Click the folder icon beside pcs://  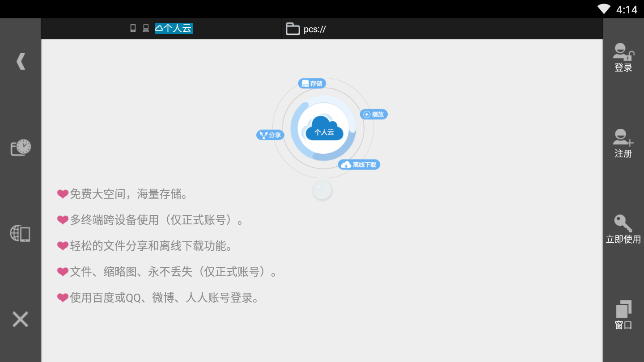292,29
